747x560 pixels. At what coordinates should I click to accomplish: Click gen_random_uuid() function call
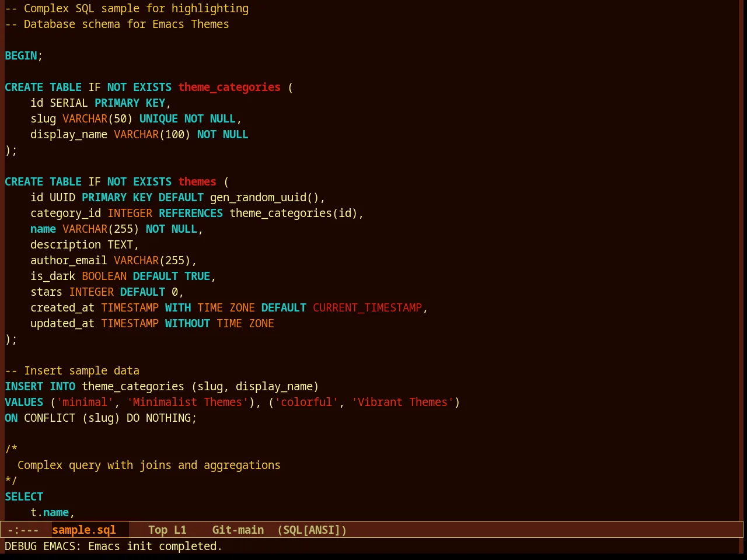264,197
